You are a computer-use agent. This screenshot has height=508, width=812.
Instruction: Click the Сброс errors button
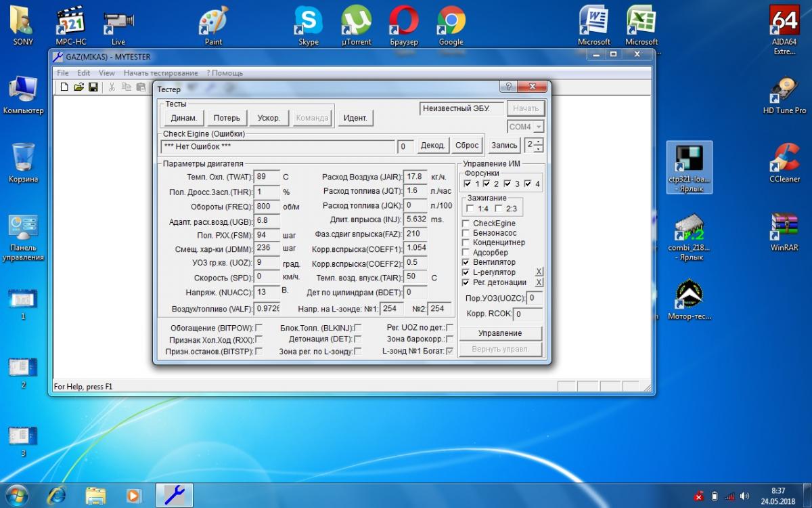click(x=467, y=146)
